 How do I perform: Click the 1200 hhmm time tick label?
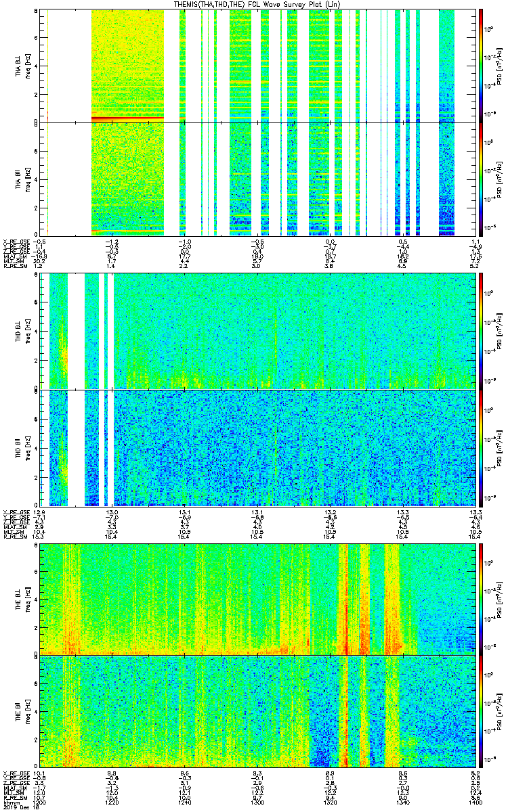(39, 802)
